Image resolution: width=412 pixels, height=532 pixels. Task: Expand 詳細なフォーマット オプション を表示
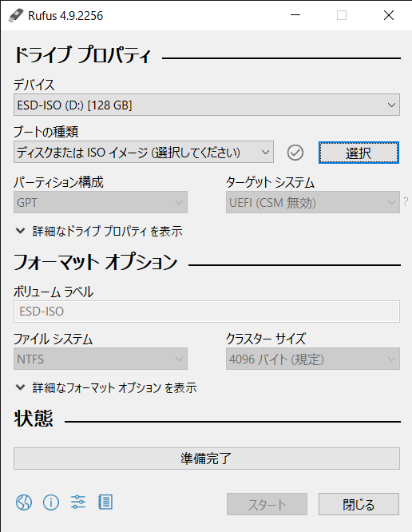click(106, 387)
